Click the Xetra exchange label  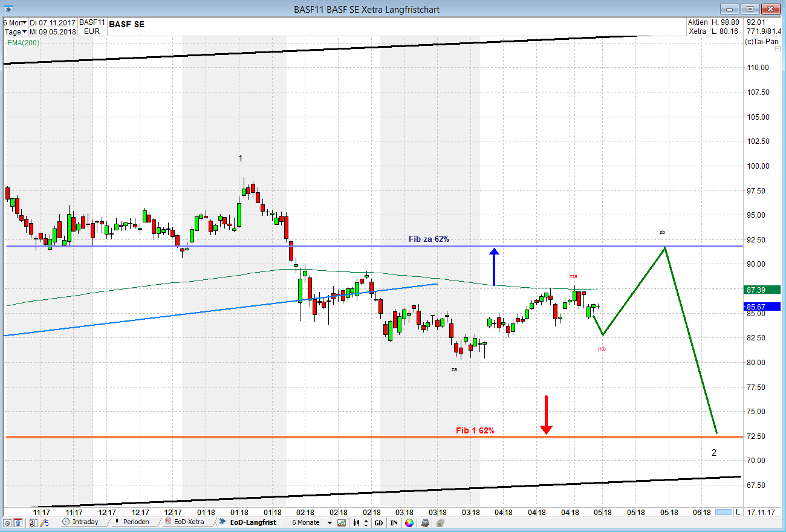coord(698,31)
